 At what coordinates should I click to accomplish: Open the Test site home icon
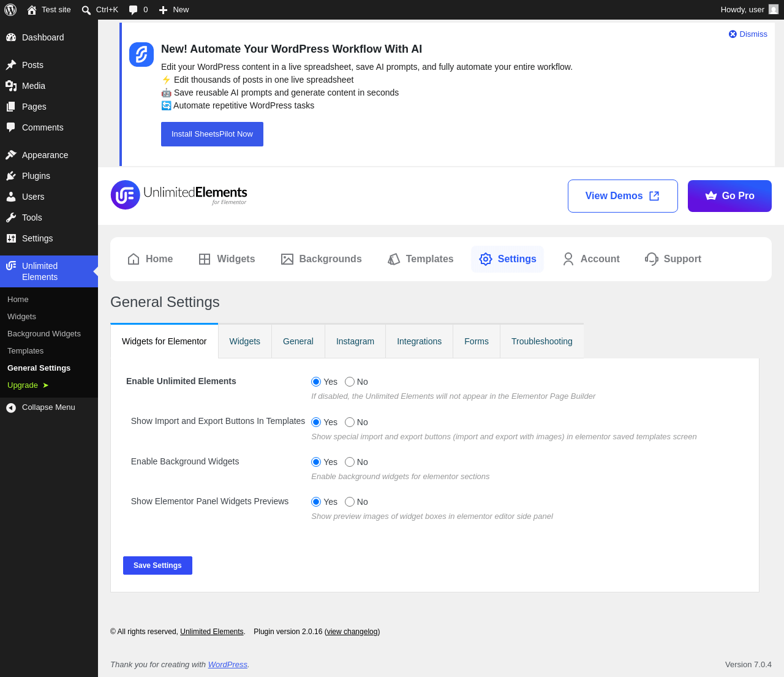[32, 10]
